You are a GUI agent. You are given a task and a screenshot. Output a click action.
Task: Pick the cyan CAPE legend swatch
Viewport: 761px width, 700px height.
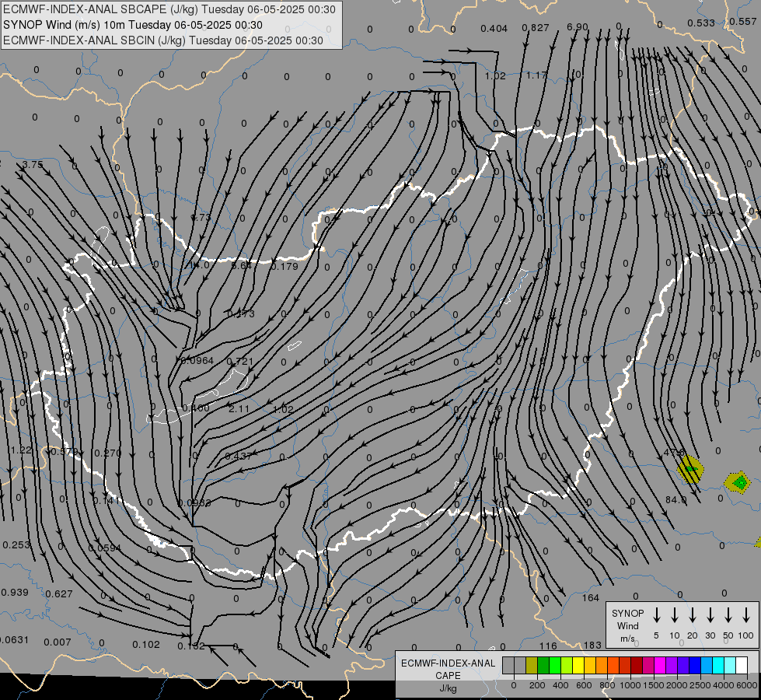pos(717,666)
